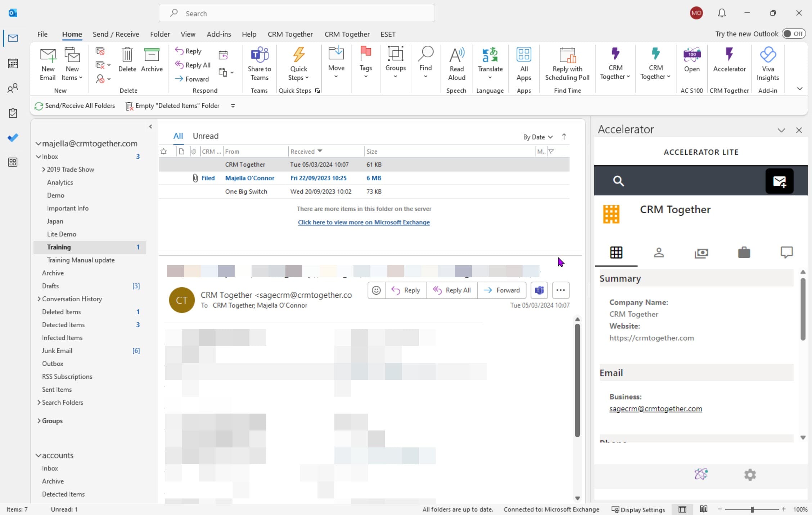Screen dimensions: 812x515
Task: Open Reply with Scheduling Poll
Action: (567, 64)
